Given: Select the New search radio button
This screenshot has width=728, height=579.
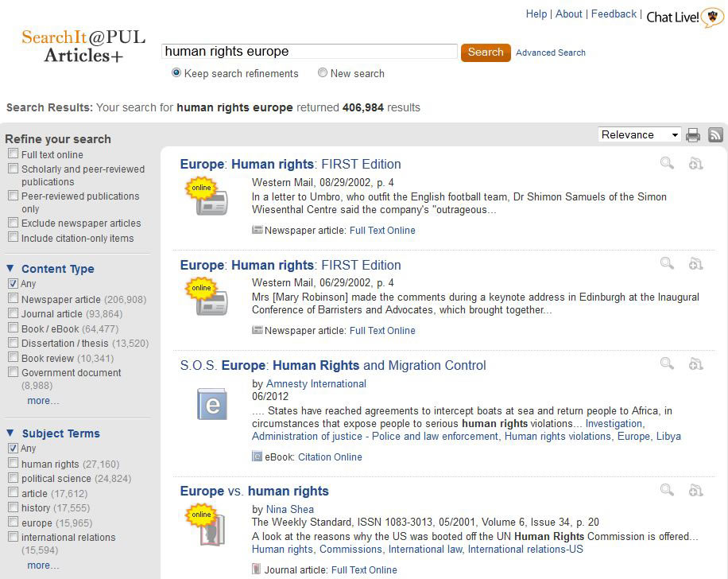Looking at the screenshot, I should (x=323, y=73).
